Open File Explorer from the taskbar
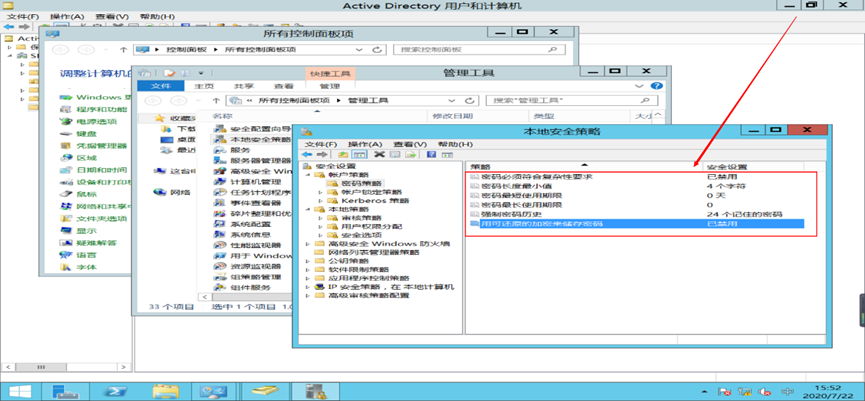Viewport: 865px width, 401px height. point(165,391)
